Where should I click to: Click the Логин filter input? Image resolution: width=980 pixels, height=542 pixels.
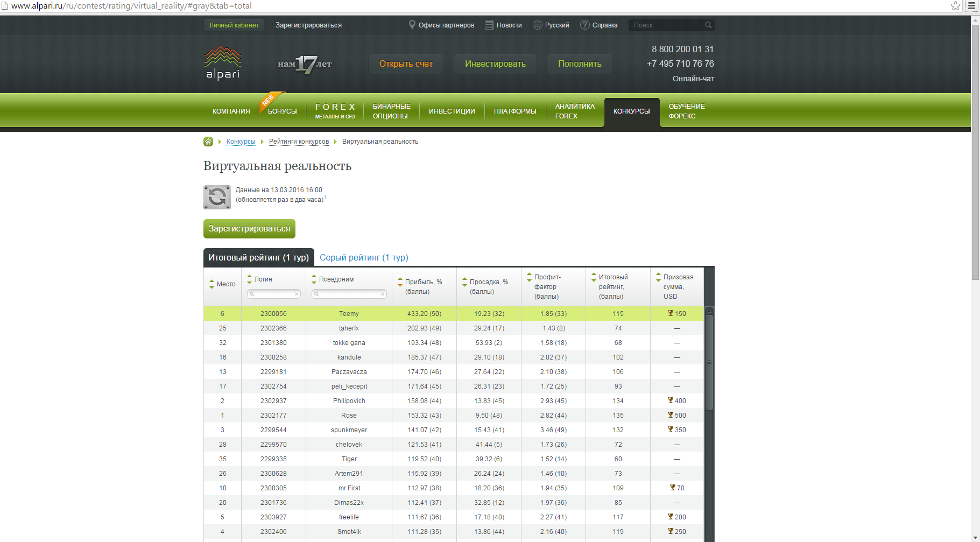[273, 294]
